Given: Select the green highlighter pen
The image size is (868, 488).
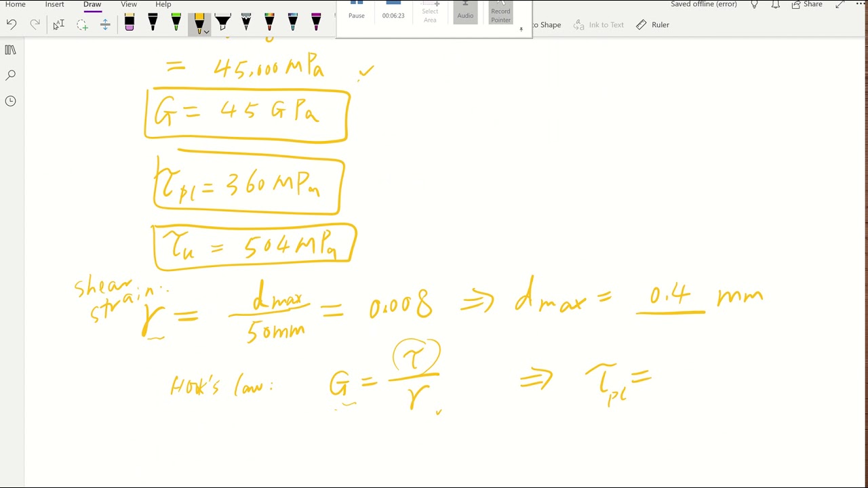Looking at the screenshot, I should (176, 23).
